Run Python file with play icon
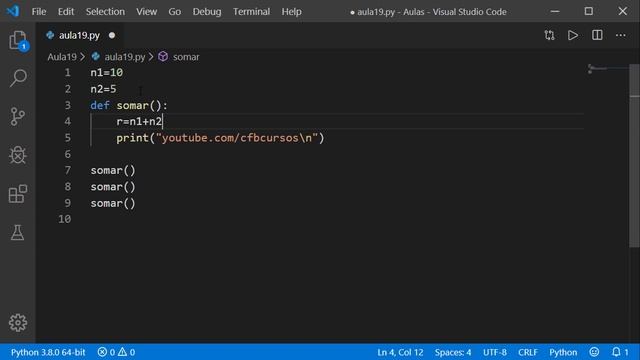 point(573,35)
